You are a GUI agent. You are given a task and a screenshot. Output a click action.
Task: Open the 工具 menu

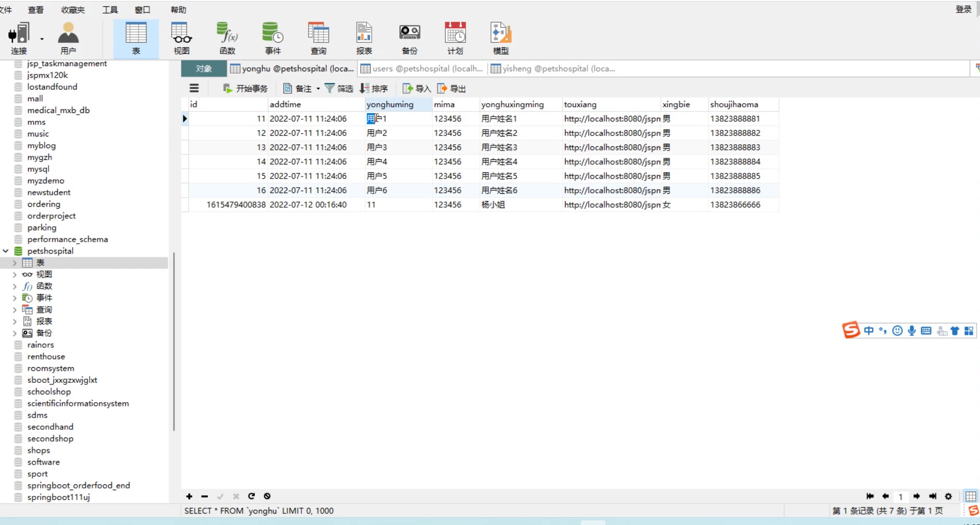pyautogui.click(x=109, y=10)
